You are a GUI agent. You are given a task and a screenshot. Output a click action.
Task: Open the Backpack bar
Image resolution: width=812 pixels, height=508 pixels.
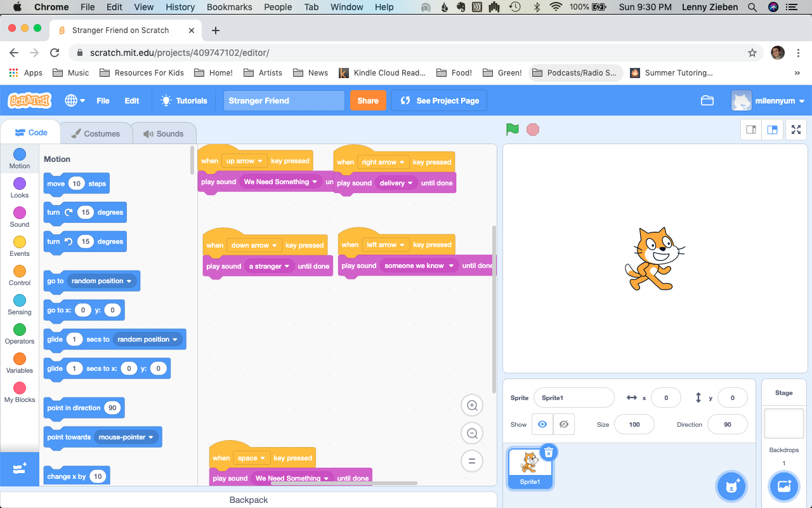(x=249, y=500)
